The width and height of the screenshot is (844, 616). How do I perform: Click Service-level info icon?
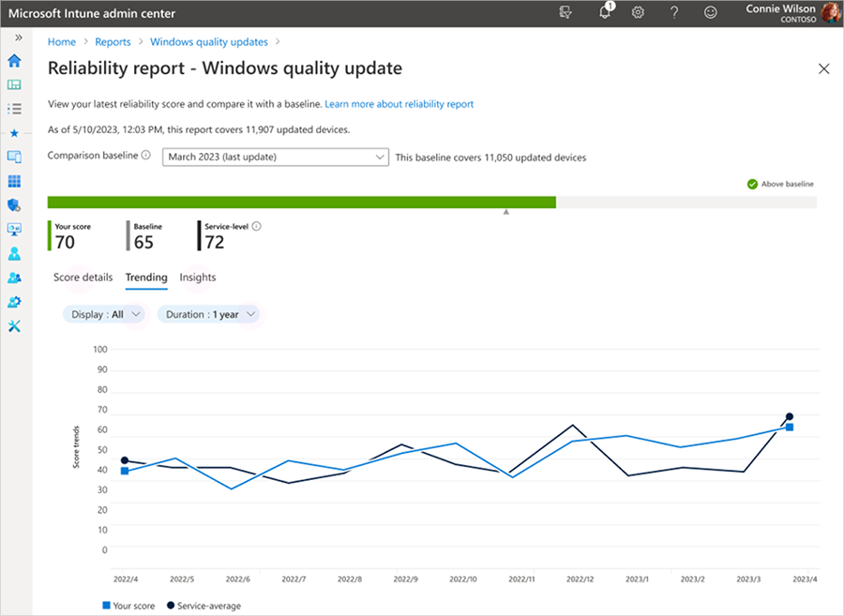pos(257,227)
